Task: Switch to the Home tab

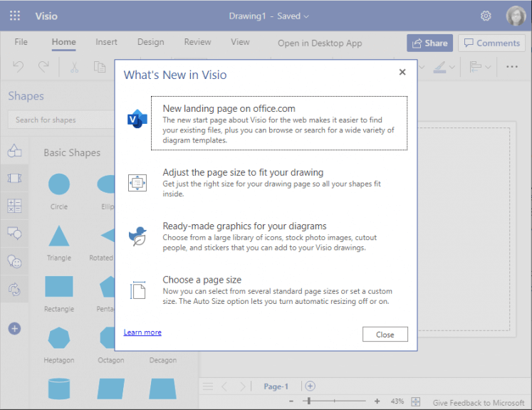Action: click(x=64, y=42)
